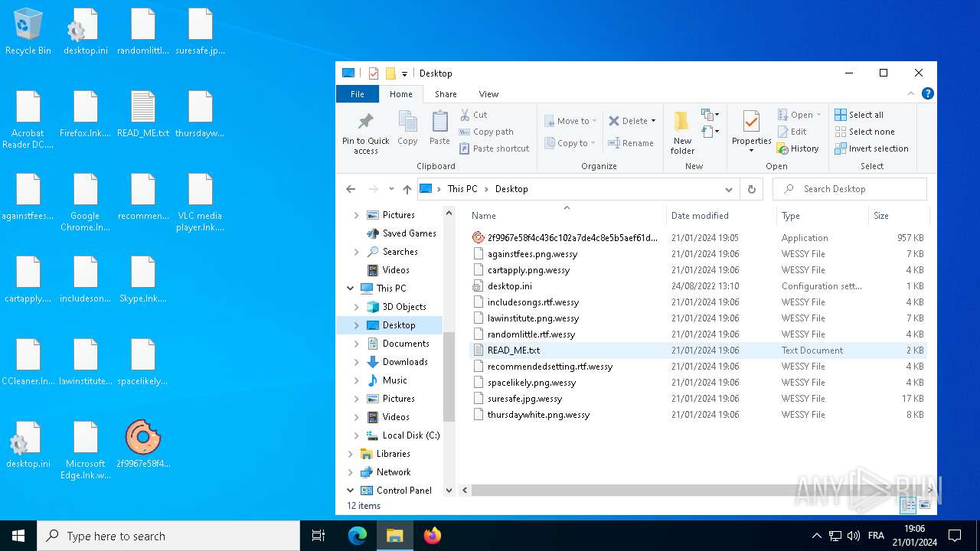Click the Search Desktop field
This screenshot has width=980, height=551.
coord(850,189)
